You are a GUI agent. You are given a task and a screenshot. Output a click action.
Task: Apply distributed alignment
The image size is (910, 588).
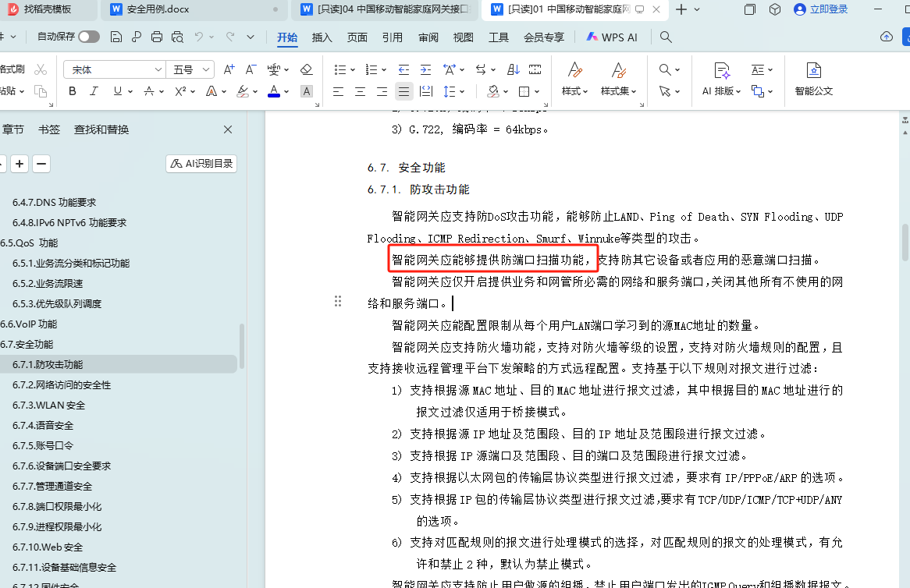426,91
